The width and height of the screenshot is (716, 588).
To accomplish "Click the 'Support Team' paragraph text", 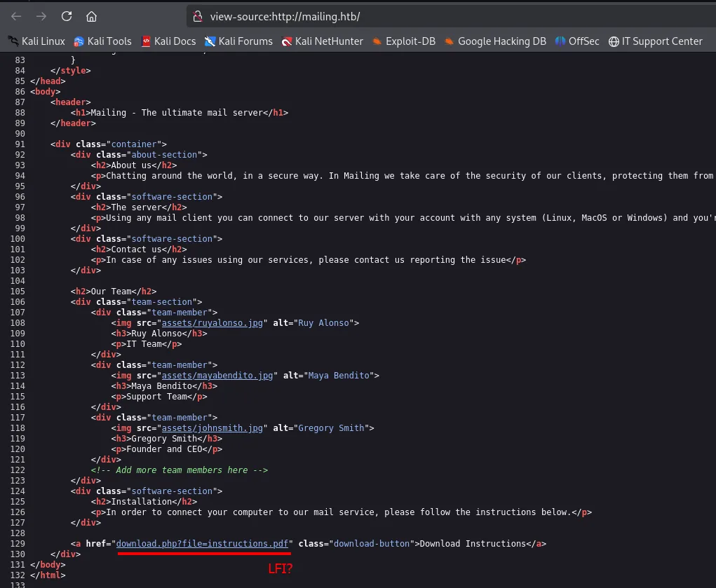I will pyautogui.click(x=156, y=396).
